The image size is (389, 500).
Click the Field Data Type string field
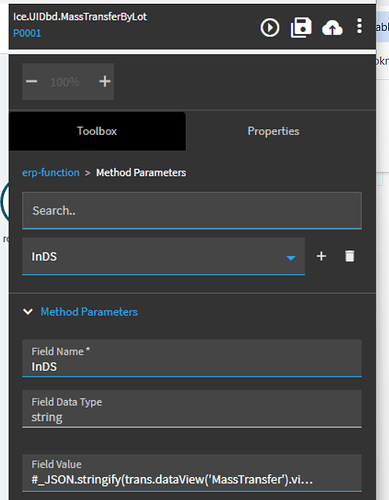pyautogui.click(x=192, y=409)
